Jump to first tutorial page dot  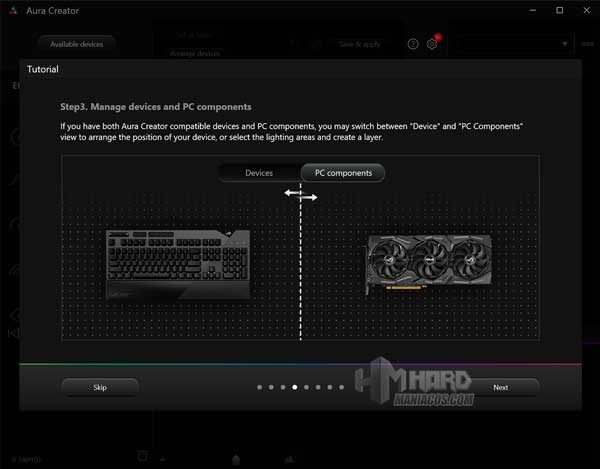(259, 387)
